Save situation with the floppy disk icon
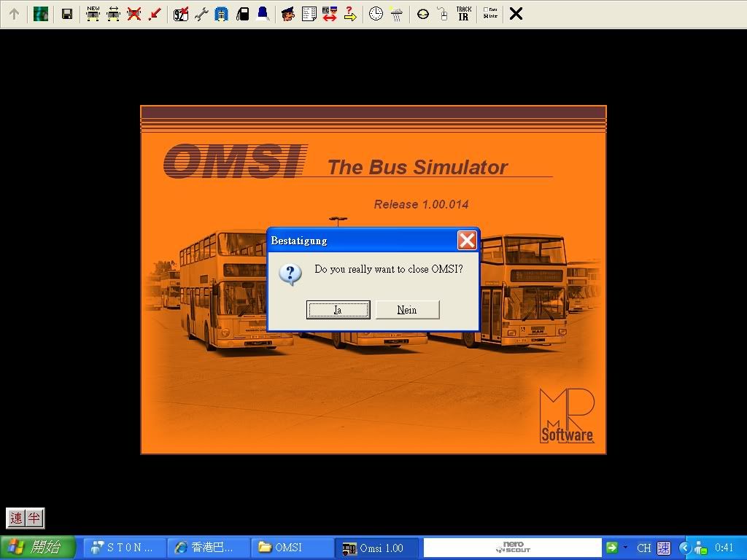747x560 pixels. pyautogui.click(x=67, y=15)
